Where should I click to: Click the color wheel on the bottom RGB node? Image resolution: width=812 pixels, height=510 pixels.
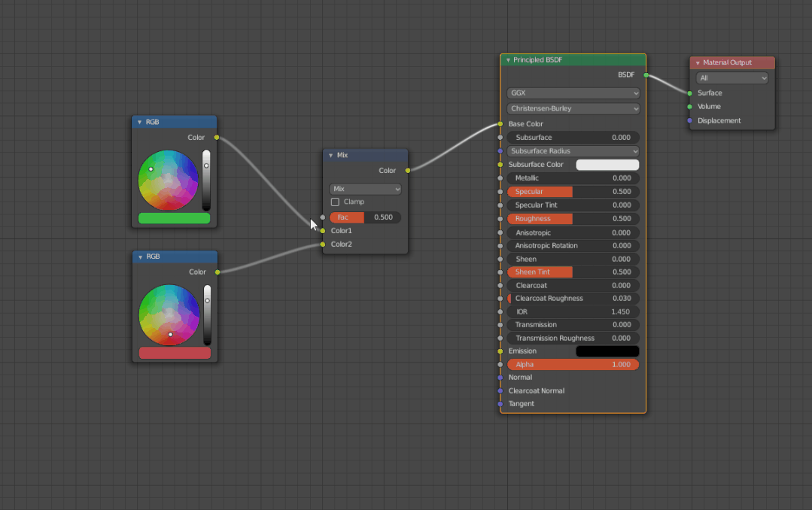point(169,315)
